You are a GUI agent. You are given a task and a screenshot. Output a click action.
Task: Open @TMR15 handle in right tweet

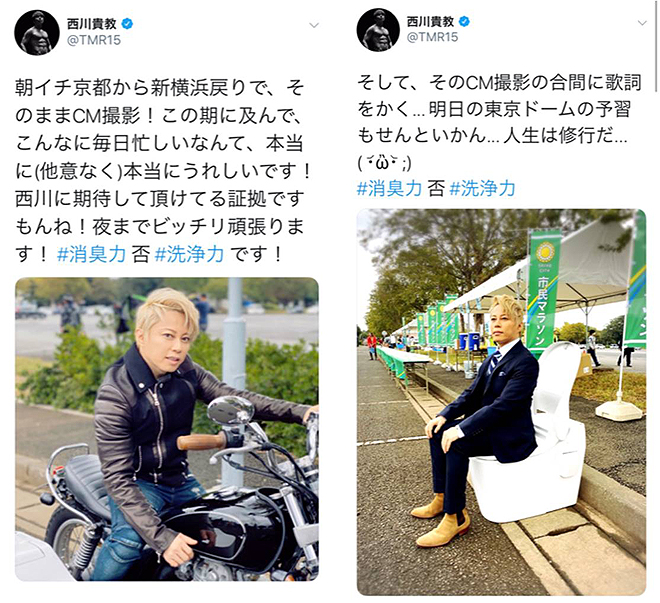coord(432,37)
